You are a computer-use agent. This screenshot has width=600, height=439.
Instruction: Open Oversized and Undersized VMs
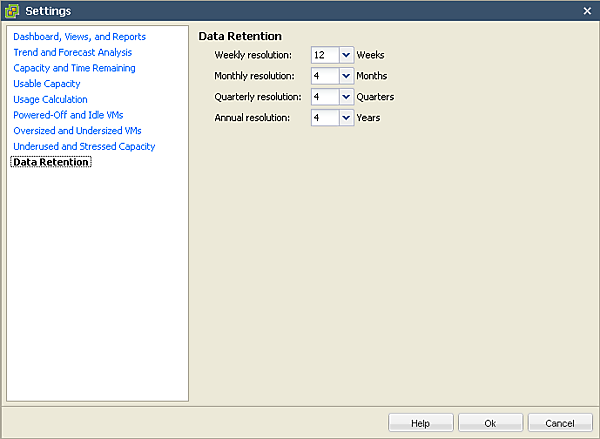click(x=70, y=131)
